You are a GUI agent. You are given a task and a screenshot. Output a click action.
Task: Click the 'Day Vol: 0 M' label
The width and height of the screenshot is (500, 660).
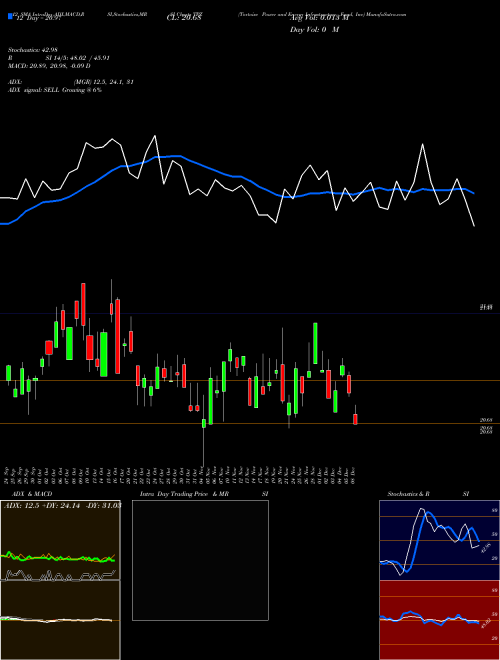(x=314, y=29)
